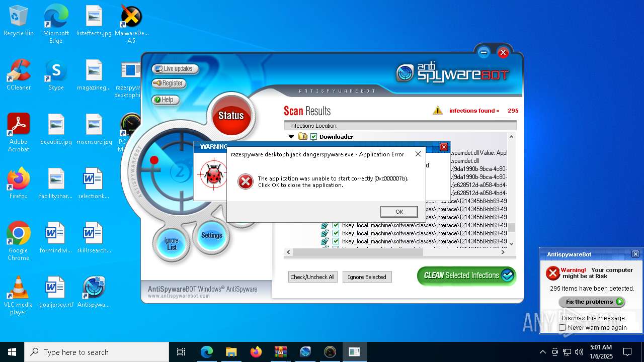Open the Help menu item
Viewport: 644px width, 362px height.
(x=166, y=100)
